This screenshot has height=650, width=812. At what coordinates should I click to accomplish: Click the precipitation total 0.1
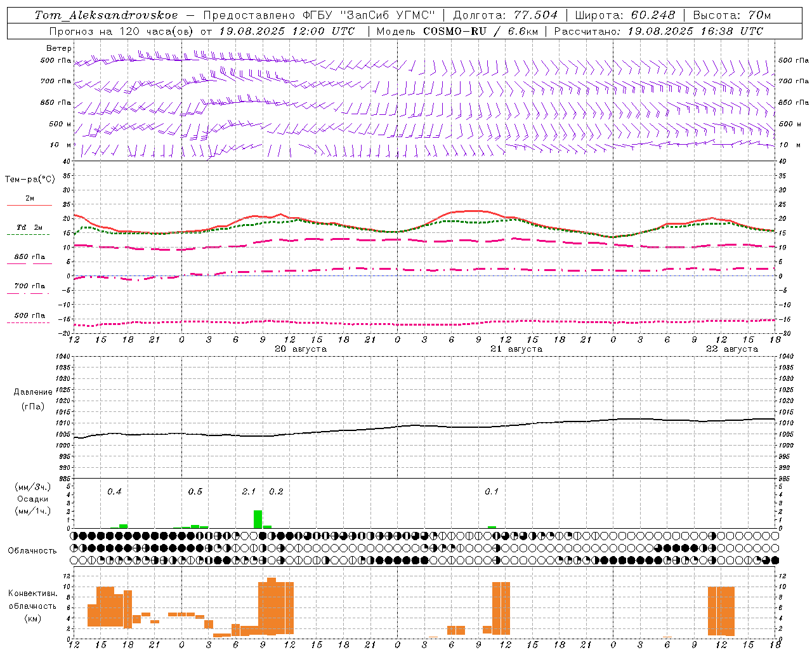(x=492, y=492)
